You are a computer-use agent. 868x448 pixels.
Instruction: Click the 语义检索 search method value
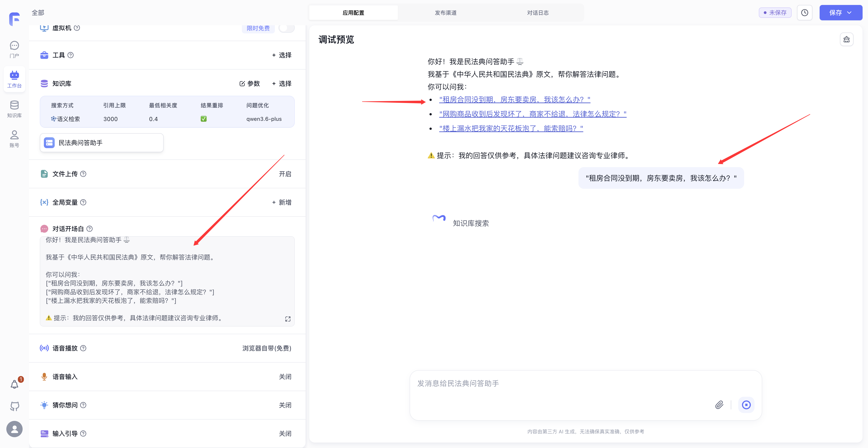click(65, 119)
